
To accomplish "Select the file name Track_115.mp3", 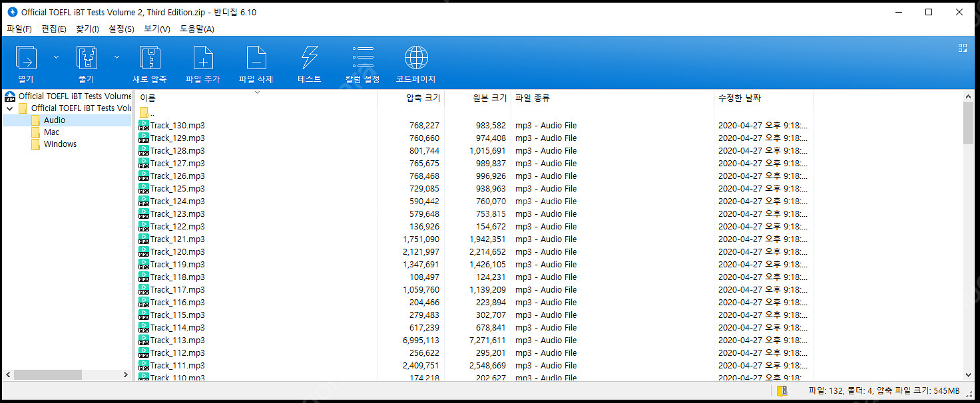I will tap(178, 315).
